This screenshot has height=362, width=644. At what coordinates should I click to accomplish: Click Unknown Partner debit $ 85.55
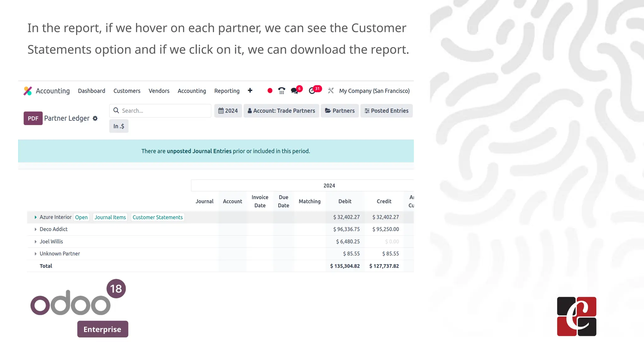pos(351,254)
